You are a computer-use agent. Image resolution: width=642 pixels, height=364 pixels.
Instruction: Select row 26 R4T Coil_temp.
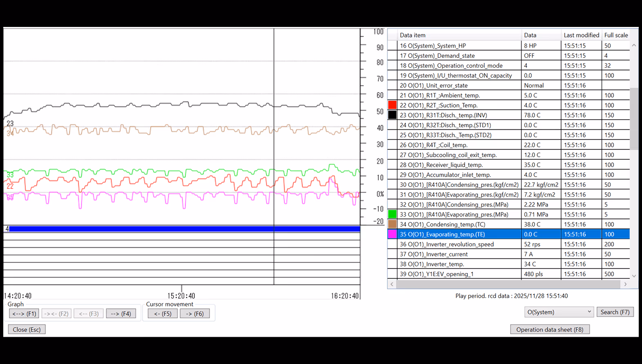(508, 145)
